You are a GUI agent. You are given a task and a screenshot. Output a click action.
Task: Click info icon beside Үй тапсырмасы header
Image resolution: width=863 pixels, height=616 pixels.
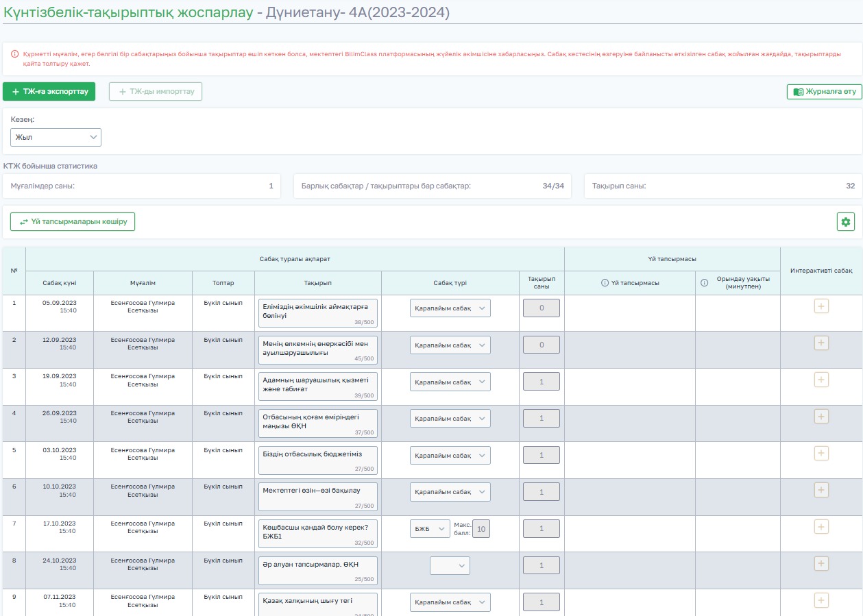[605, 283]
